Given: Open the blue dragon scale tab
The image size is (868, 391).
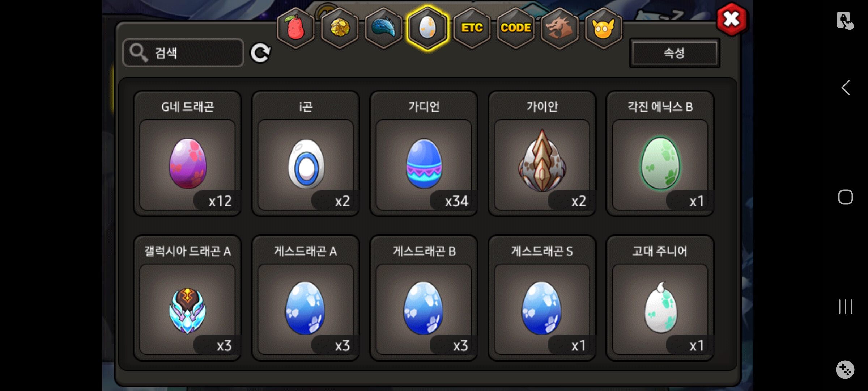Looking at the screenshot, I should [x=384, y=28].
